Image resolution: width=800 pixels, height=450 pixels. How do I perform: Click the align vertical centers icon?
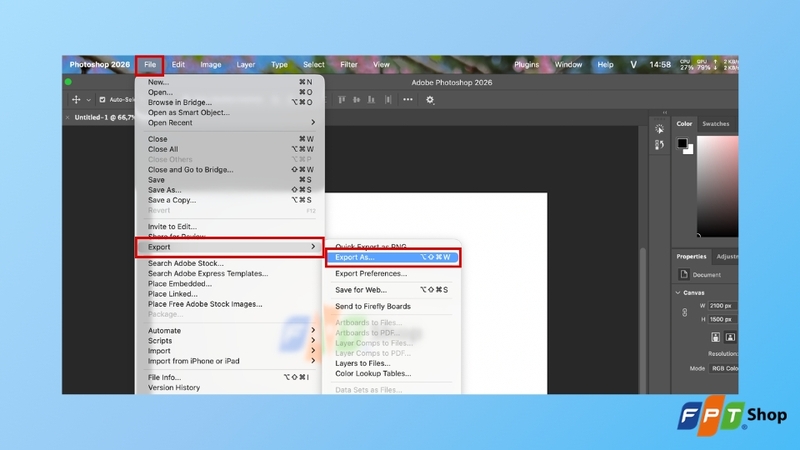(x=356, y=100)
